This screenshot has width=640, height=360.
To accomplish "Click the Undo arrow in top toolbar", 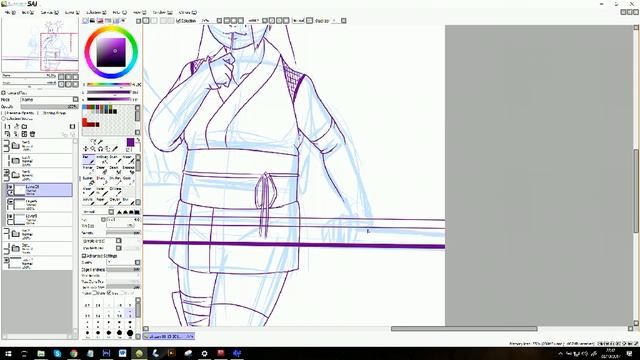I will 146,20.
